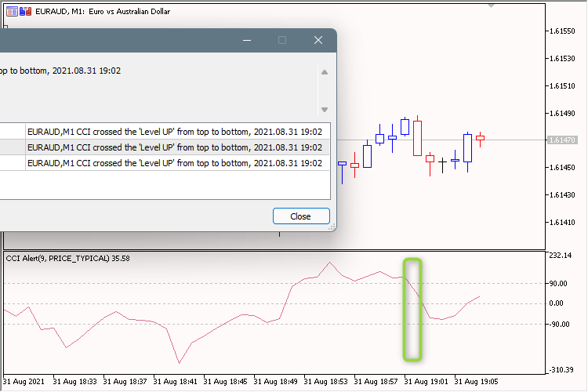Screen dimensions: 588x392
Task: Maximize the alert dialog window
Action: coord(282,40)
